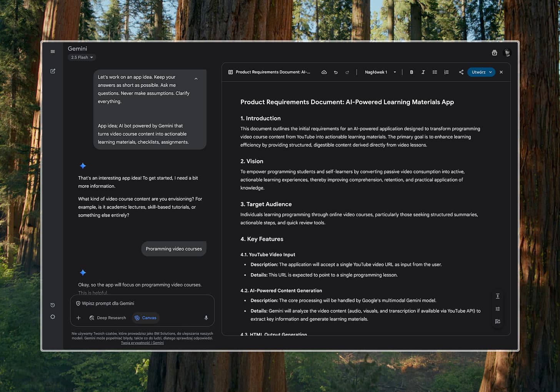Click the undo icon in the Canvas toolbar

click(335, 72)
